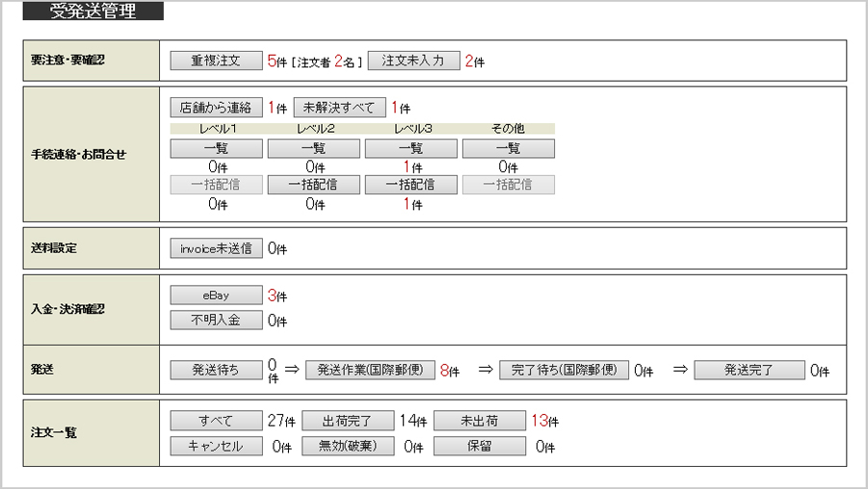Click the 手続連絡･お問合せ row label
The image size is (868, 489).
[x=79, y=155]
